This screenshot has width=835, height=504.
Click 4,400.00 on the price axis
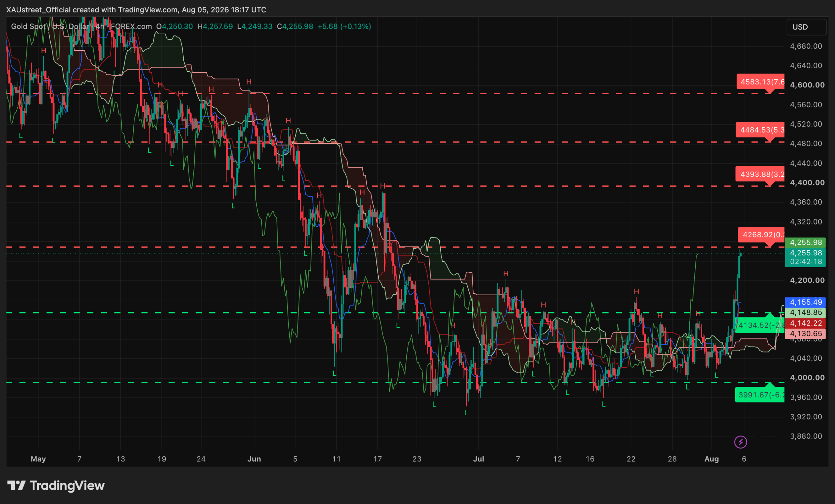point(807,183)
